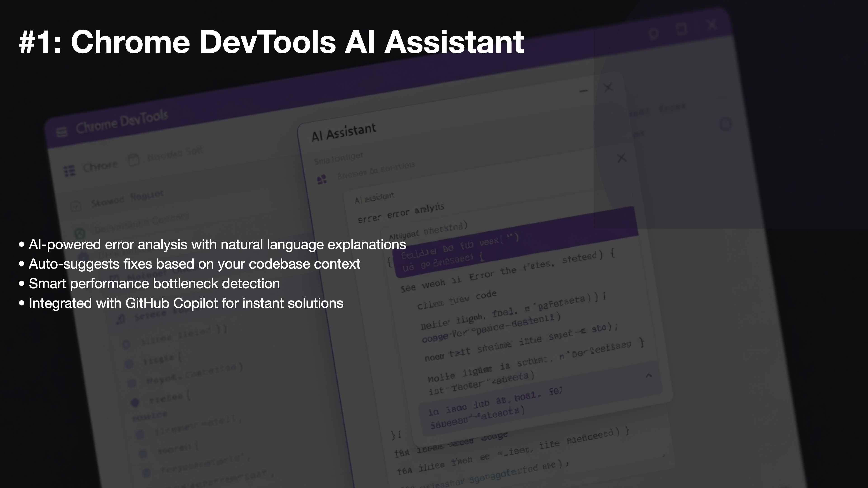Click the clipboard icon before Nsodas Solt
This screenshot has height=488, width=868.
134,160
